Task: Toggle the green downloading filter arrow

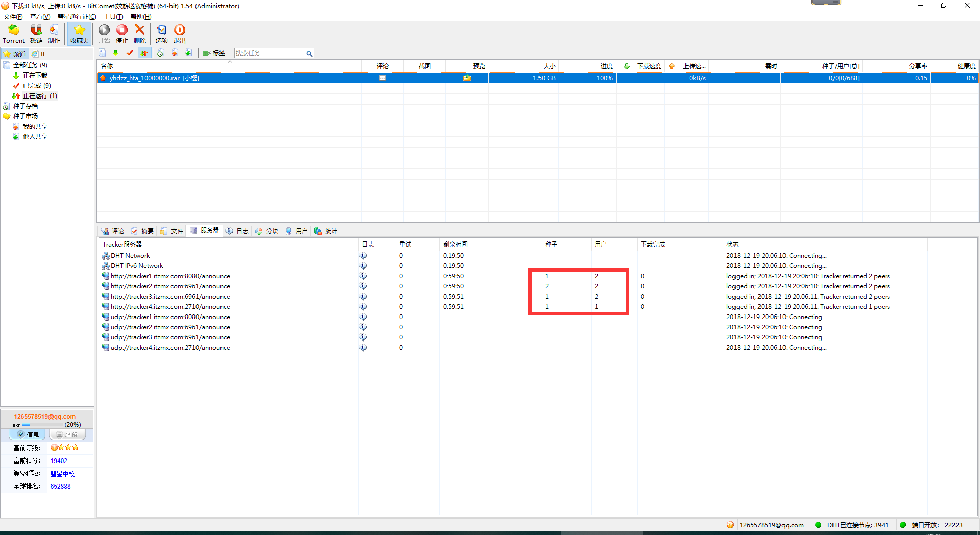Action: [x=116, y=53]
